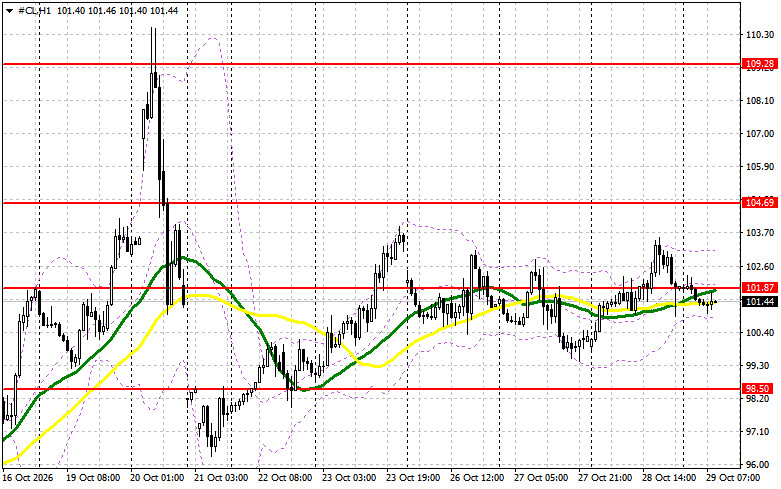The image size is (781, 489).
Task: Click the 19 Oct 08:00 time label
Action: [93, 478]
